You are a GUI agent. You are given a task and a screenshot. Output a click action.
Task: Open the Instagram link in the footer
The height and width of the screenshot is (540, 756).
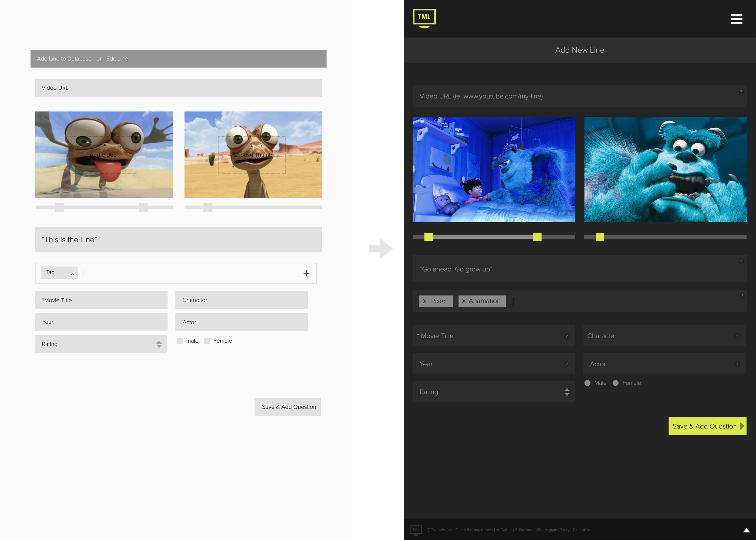[549, 530]
